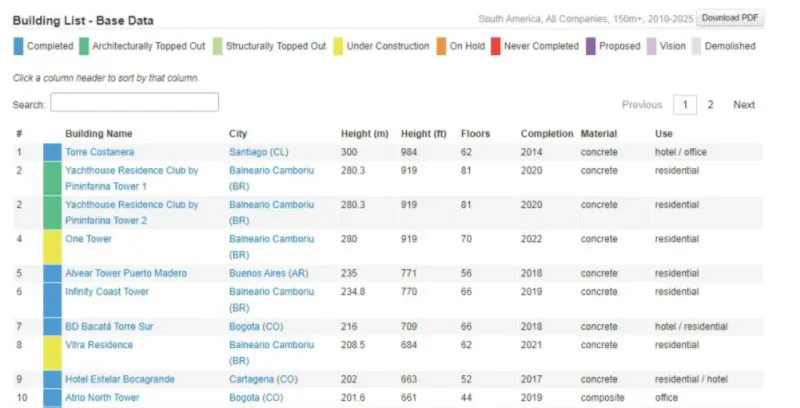Click the yellow Under Construction legend swatch
This screenshot has height=408, width=800.
point(338,46)
